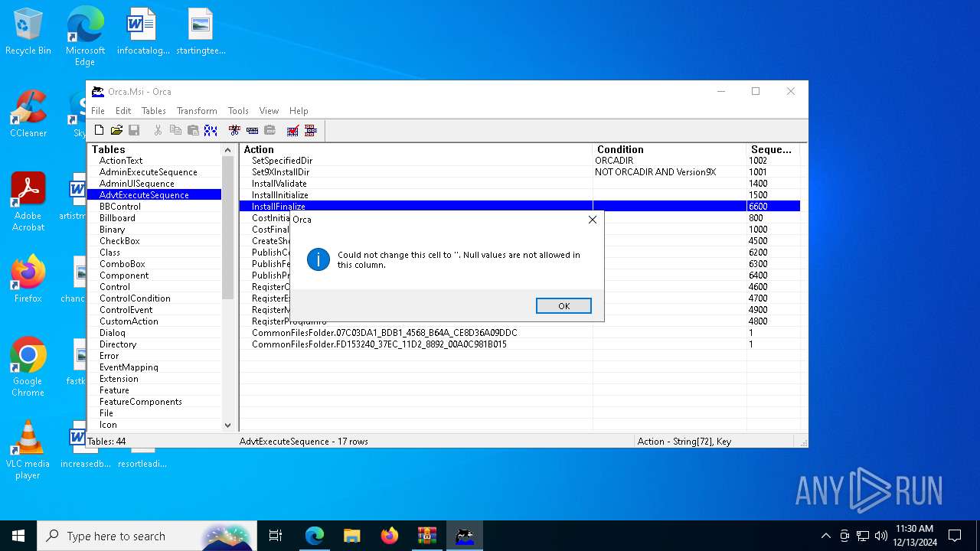Select the Directory table

pyautogui.click(x=118, y=344)
